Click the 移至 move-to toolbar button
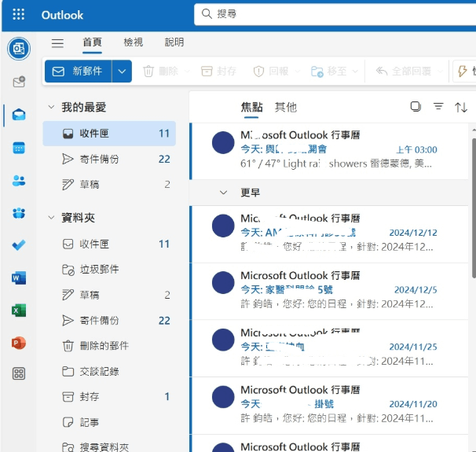The height and width of the screenshot is (452, 476). 329,72
